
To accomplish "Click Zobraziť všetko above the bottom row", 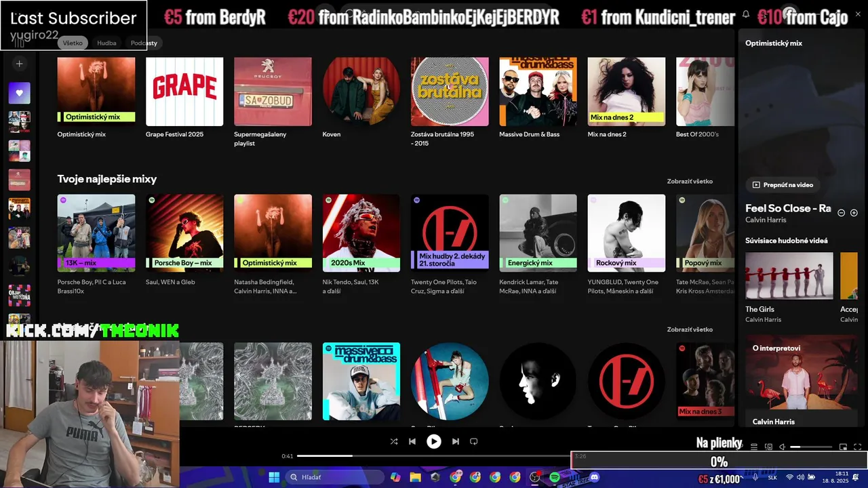I will coord(690,329).
